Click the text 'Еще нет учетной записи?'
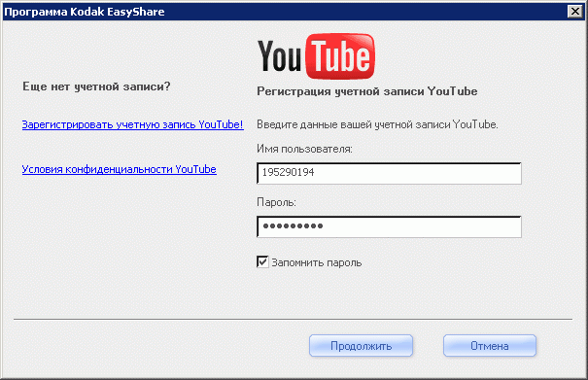Screen dimensions: 588x380 click(96, 86)
